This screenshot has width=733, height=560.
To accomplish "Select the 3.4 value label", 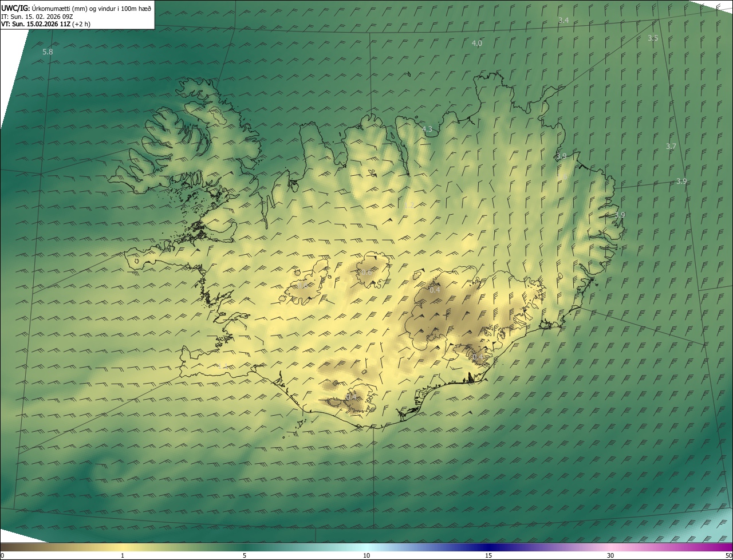I will 563,20.
